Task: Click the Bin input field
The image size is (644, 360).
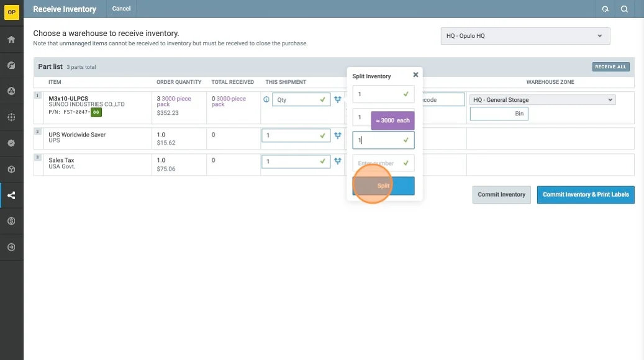Action: point(499,114)
